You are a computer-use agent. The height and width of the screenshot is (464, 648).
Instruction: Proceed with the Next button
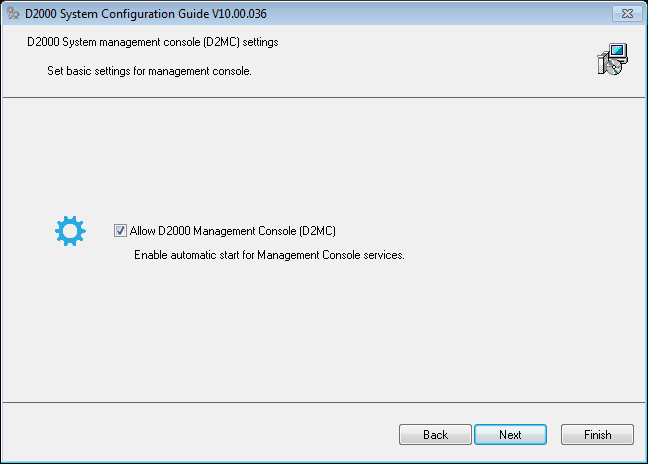(510, 435)
